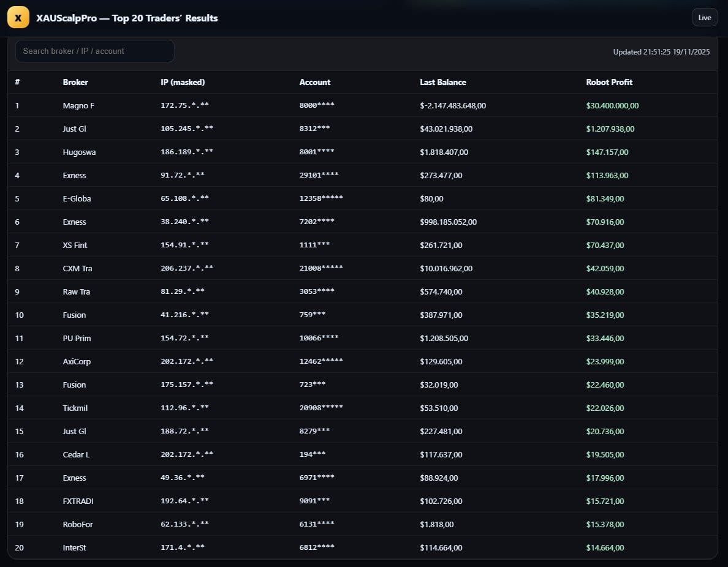Select the XS Fint broker row
This screenshot has width=728, height=567.
pyautogui.click(x=75, y=246)
